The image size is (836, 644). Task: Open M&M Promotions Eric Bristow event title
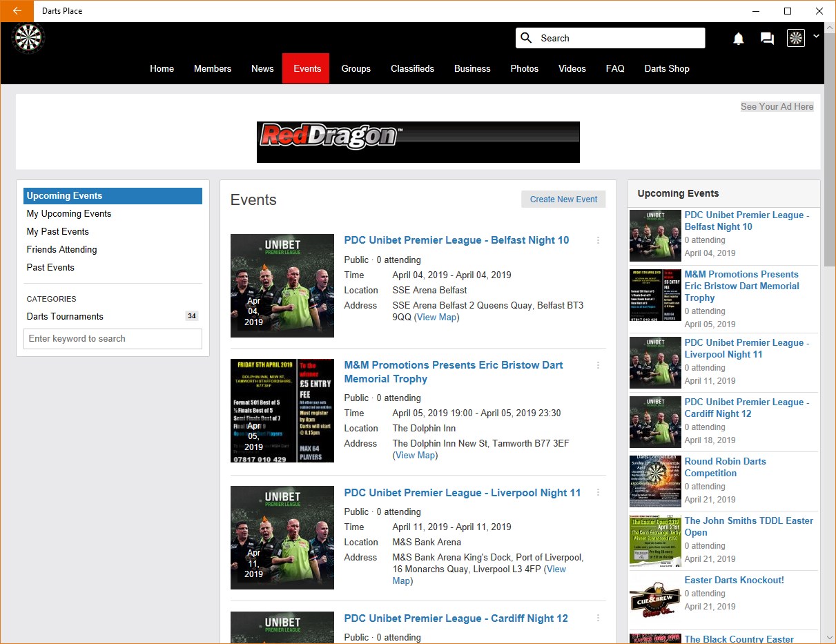pos(454,372)
